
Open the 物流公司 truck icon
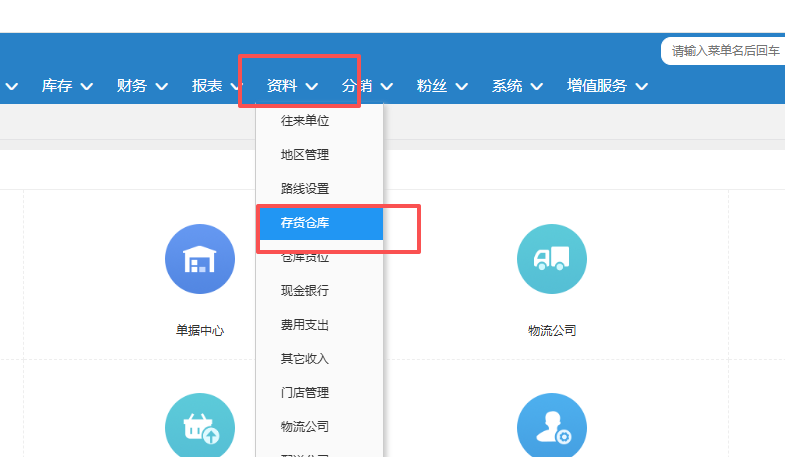552,259
